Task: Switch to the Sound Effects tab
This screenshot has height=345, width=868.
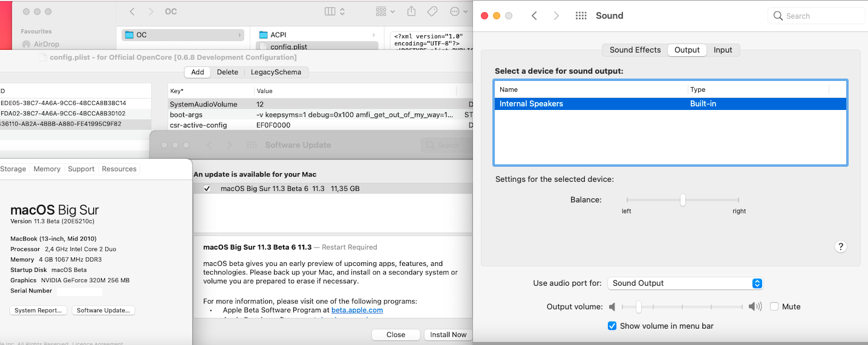Action: point(635,50)
